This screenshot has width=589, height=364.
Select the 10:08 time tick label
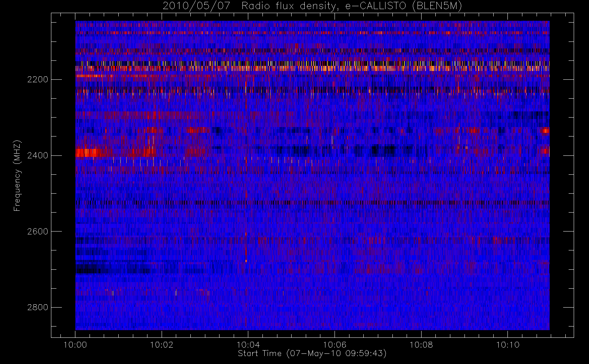pyautogui.click(x=421, y=345)
